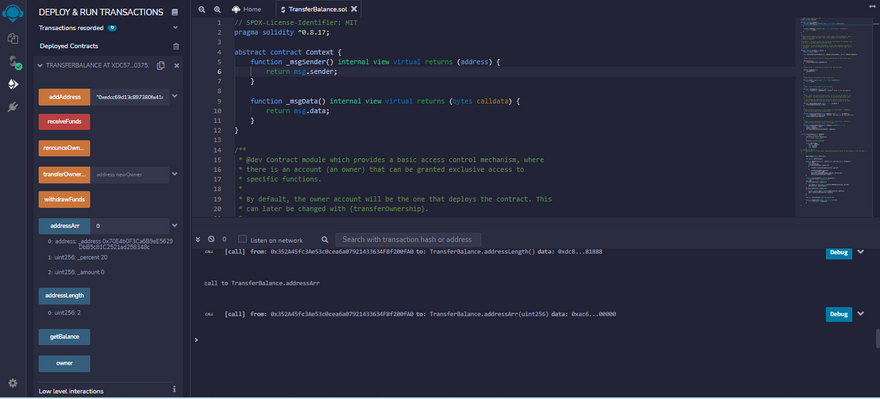The width and height of the screenshot is (880, 399).
Task: Switch to the Home tab
Action: [x=246, y=10]
